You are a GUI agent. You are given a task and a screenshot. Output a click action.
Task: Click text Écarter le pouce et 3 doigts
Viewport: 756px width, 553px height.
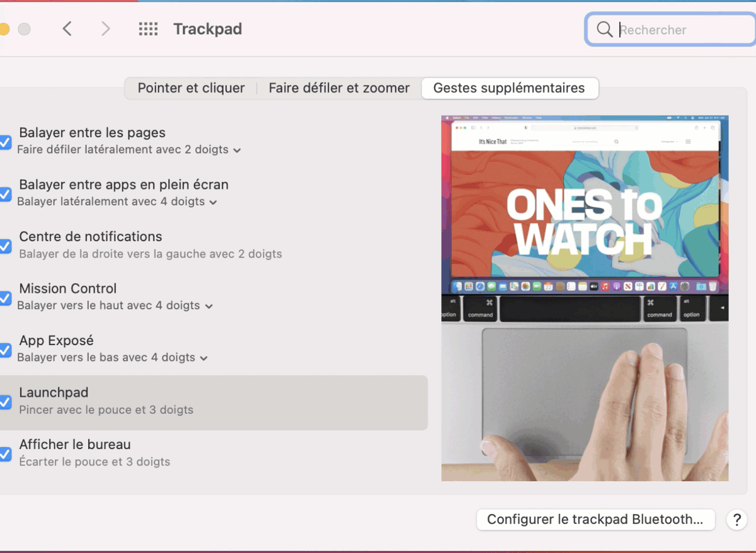coord(94,462)
